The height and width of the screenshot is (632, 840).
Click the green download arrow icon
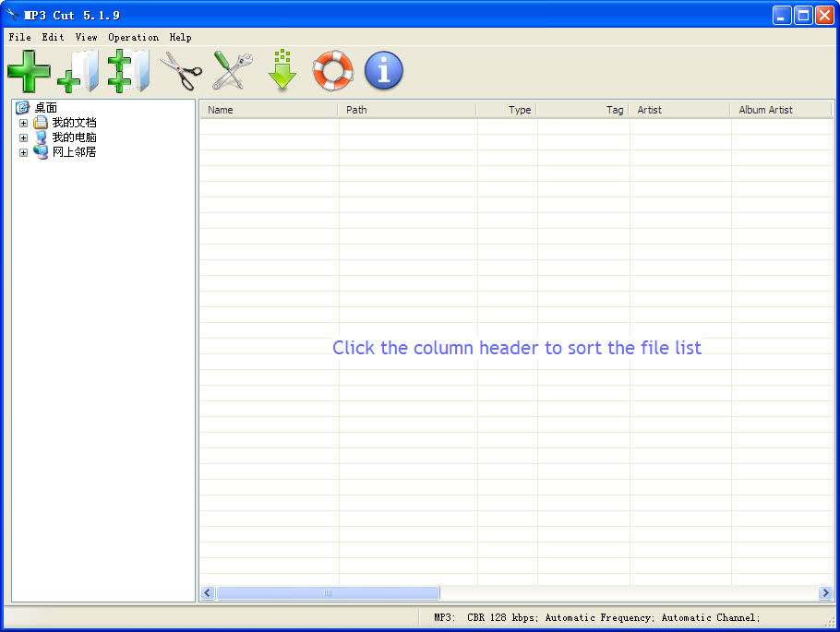point(282,69)
